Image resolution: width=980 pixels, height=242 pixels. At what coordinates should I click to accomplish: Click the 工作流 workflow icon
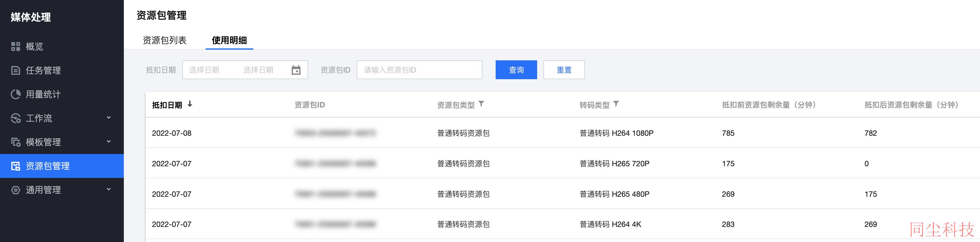point(16,118)
